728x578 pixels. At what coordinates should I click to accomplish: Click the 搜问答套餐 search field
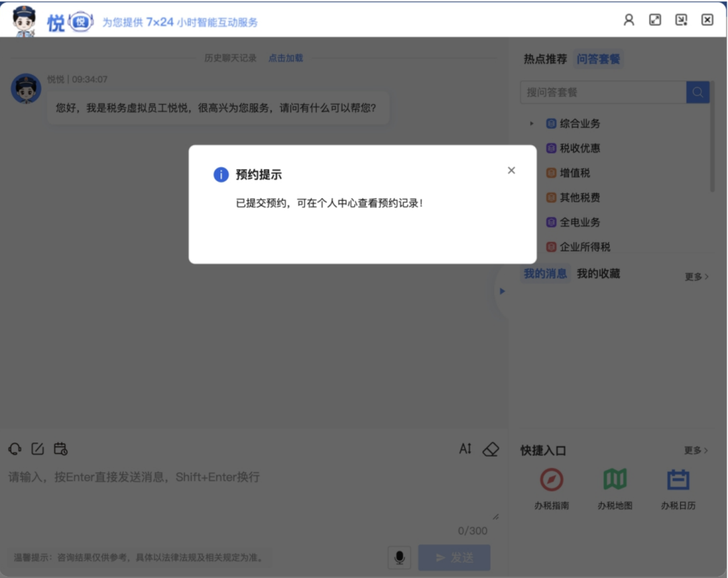tap(603, 92)
